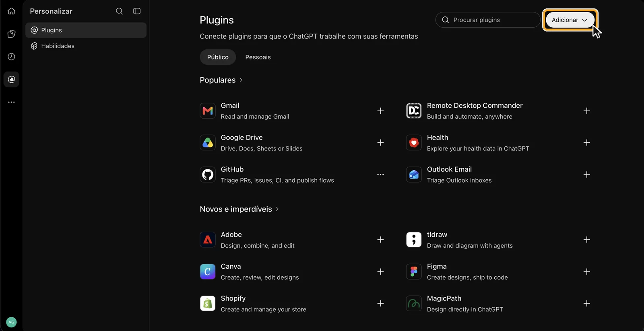Expand Novos e imperdíveis section
The image size is (644, 331).
pyautogui.click(x=277, y=209)
